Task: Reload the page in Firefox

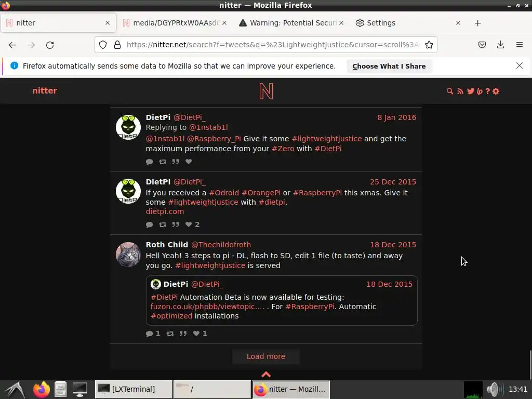Action: click(x=50, y=45)
